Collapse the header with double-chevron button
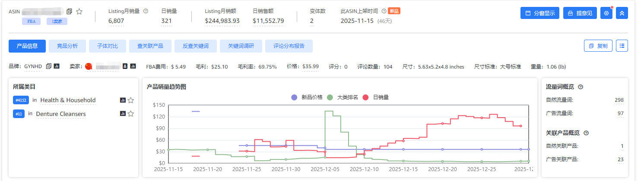Viewport: 644px width, 181px height. click(622, 13)
